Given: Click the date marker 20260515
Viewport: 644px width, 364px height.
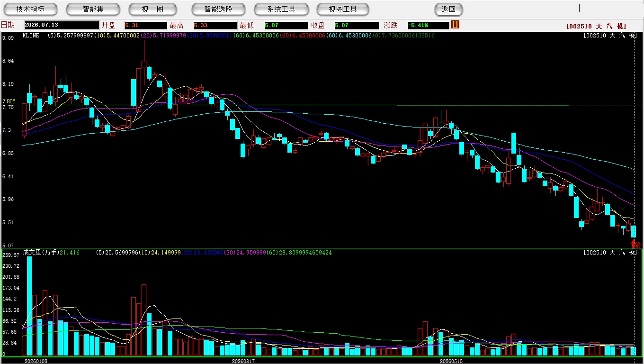Looking at the screenshot, I should coord(451,361).
